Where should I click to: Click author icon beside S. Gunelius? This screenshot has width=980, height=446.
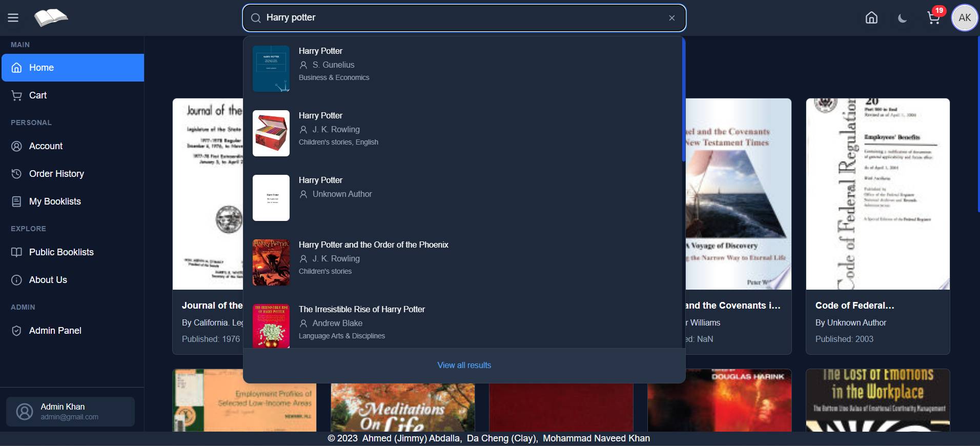click(303, 65)
